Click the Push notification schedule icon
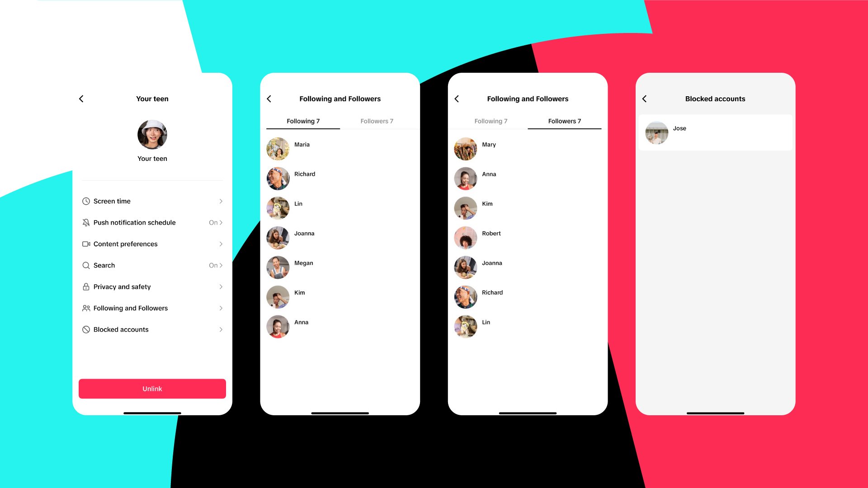The image size is (868, 488). click(x=85, y=222)
